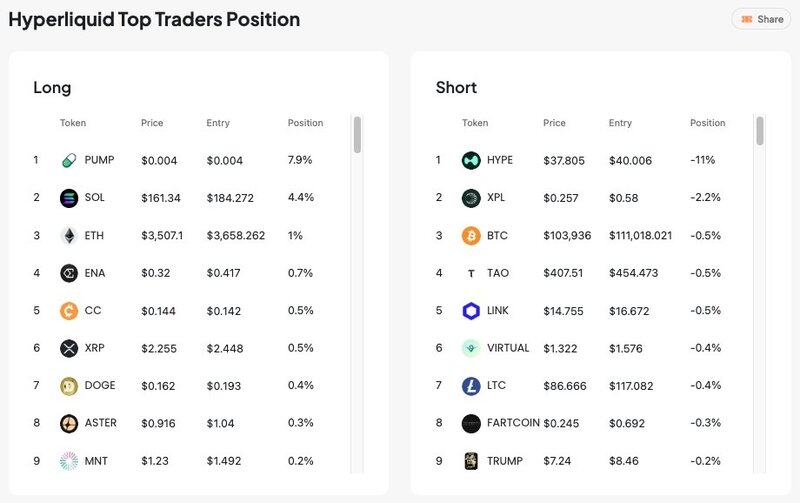This screenshot has width=800, height=503.
Task: Click the TRUMP token icon
Action: coord(471,461)
